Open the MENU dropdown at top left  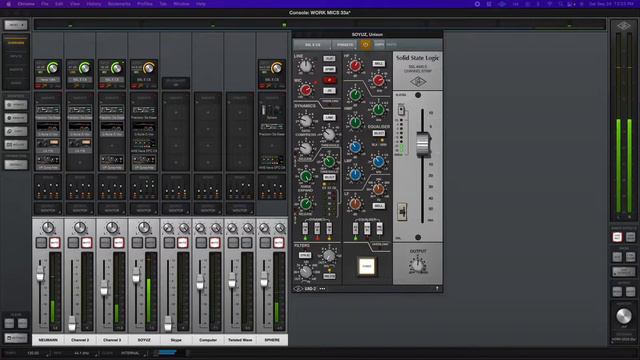[x=16, y=25]
